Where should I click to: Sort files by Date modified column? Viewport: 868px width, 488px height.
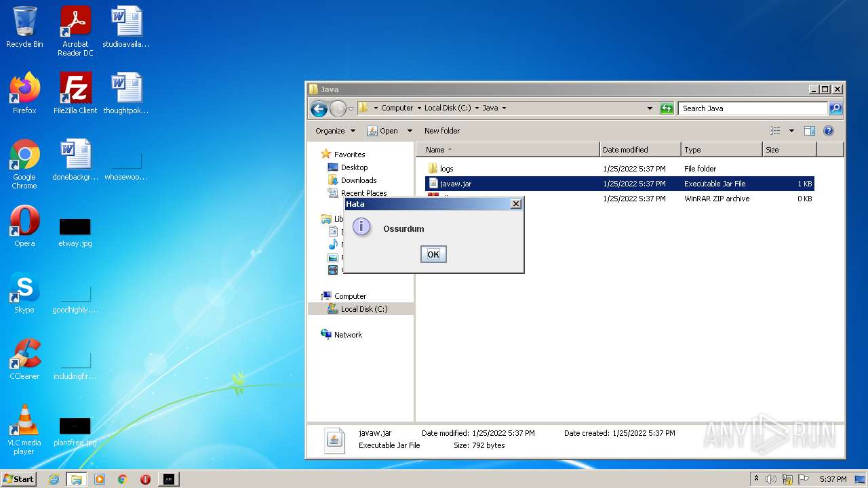pos(641,150)
